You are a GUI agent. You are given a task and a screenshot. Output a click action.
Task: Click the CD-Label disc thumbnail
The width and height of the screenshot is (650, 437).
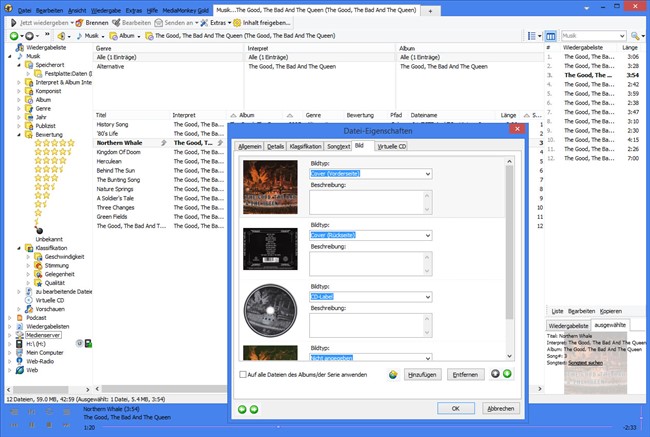[x=270, y=310]
